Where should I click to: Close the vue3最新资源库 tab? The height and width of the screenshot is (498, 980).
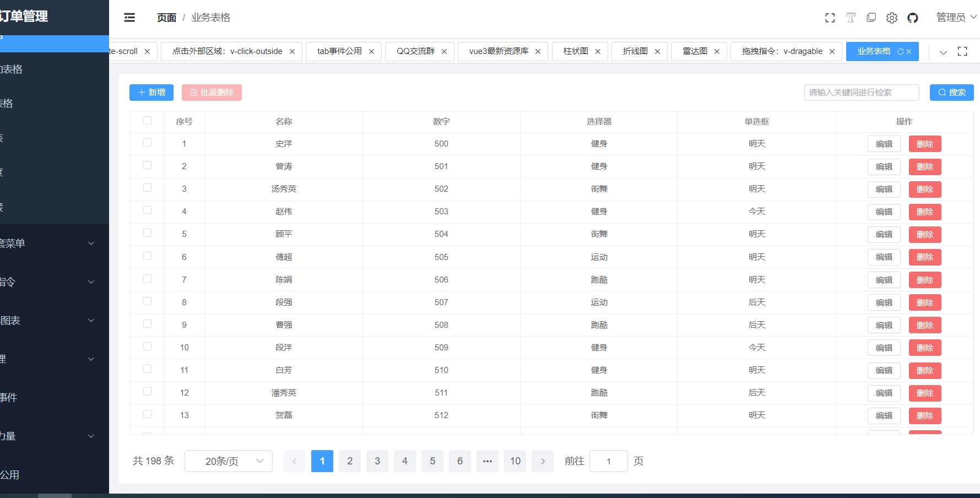tap(538, 51)
